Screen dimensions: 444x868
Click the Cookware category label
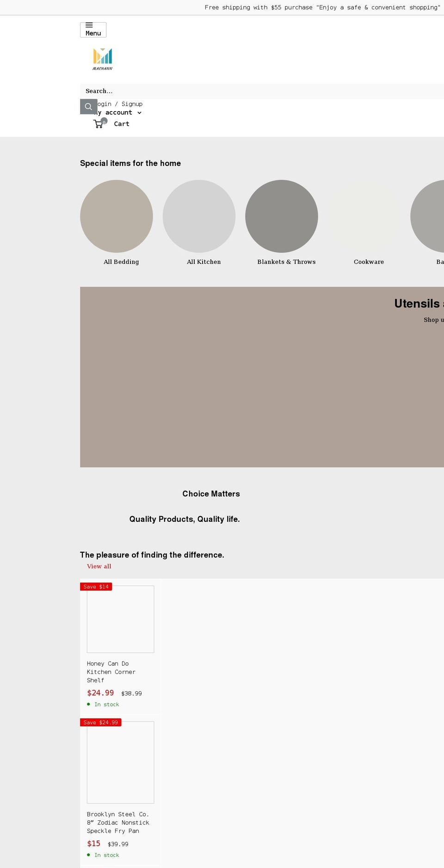pos(369,262)
